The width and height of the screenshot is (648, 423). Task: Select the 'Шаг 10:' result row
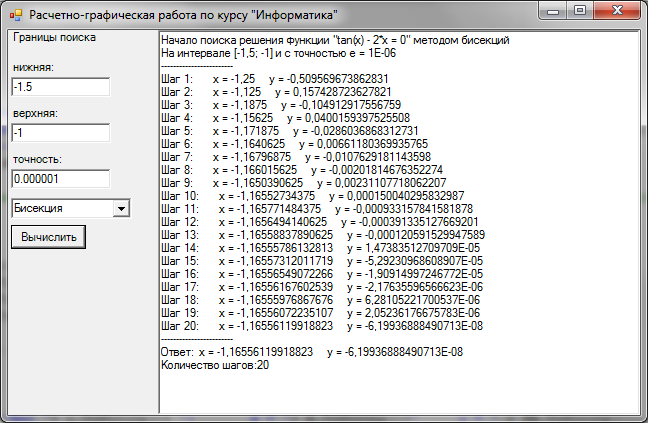coord(312,196)
